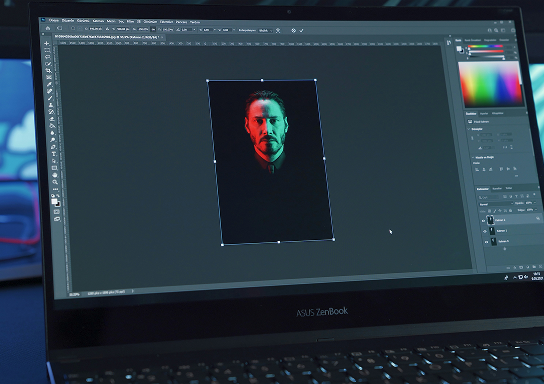Image resolution: width=544 pixels, height=384 pixels.
Task: Select the Lasso tool
Action: [x=48, y=57]
